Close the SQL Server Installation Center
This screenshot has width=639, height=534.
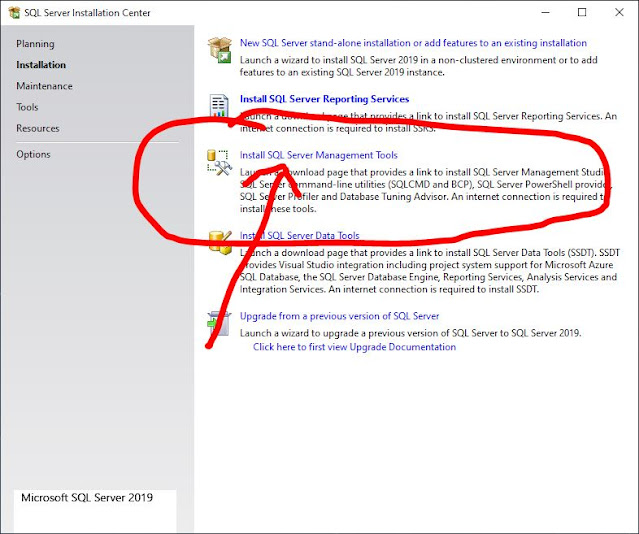click(619, 13)
